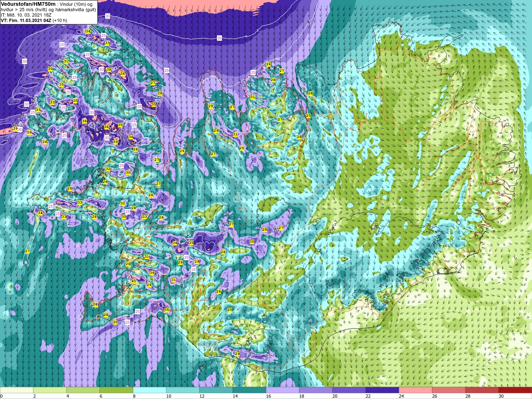Screen dimensions: 532x399
Task: Click the 2–4 m/s legend color swatch
Action: click(x=50, y=391)
